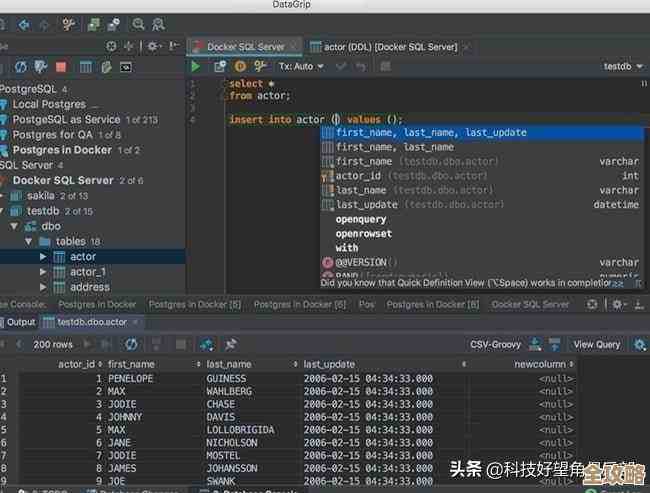The image size is (650, 493).
Task: Select PostgeSQL as Service data source
Action: pyautogui.click(x=66, y=120)
